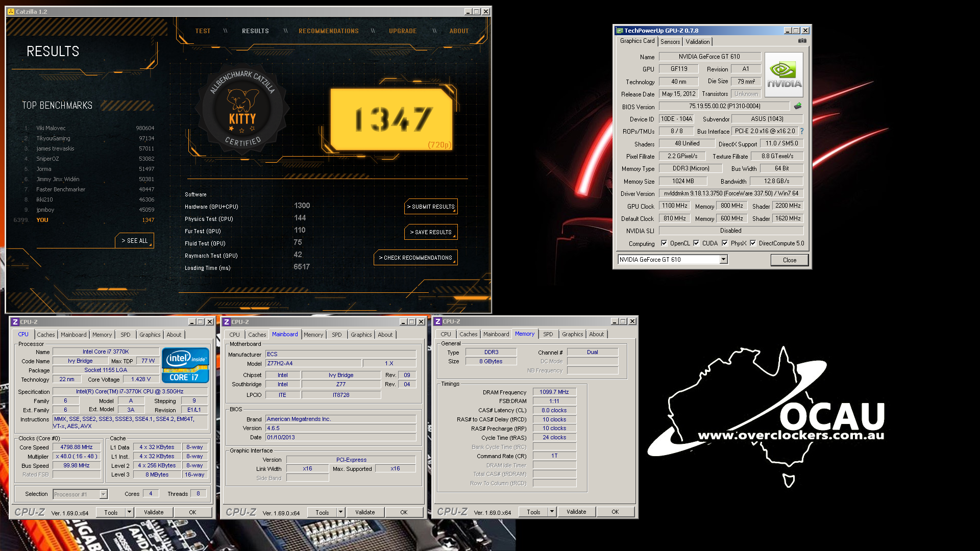Minimize the GPU-Z window
Screen dimensions: 980x551
click(x=787, y=31)
